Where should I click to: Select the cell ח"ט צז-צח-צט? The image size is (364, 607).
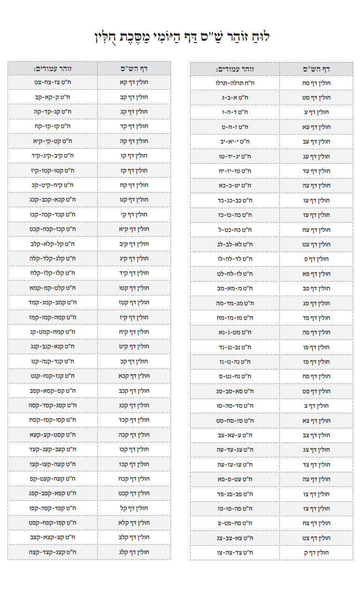pos(52,83)
